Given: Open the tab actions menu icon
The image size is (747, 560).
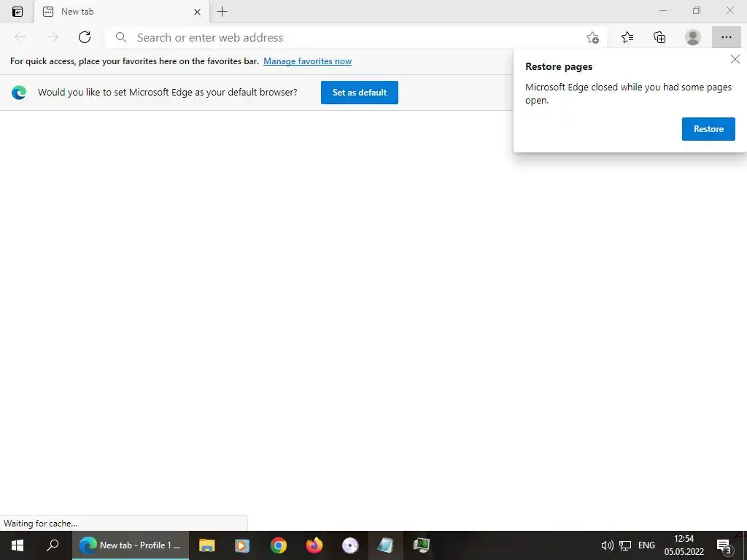Looking at the screenshot, I should click(18, 12).
